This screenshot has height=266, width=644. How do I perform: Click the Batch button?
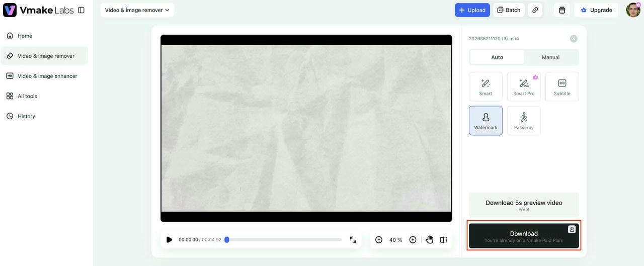pyautogui.click(x=509, y=10)
